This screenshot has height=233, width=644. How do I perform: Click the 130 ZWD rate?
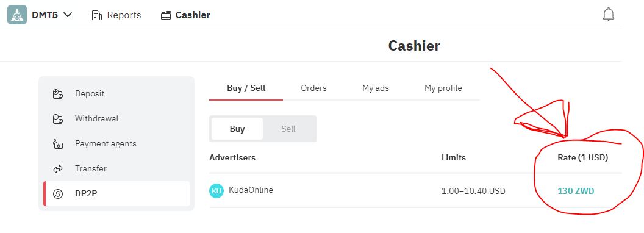576,191
